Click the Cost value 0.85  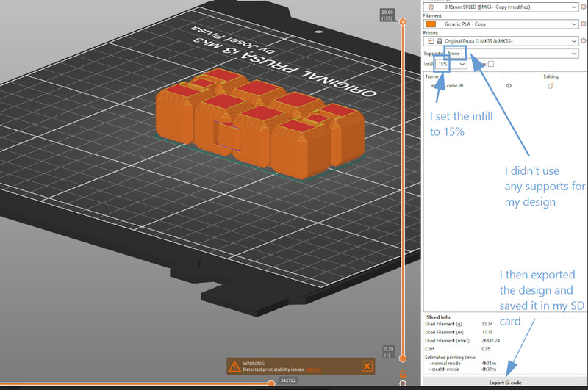click(486, 349)
